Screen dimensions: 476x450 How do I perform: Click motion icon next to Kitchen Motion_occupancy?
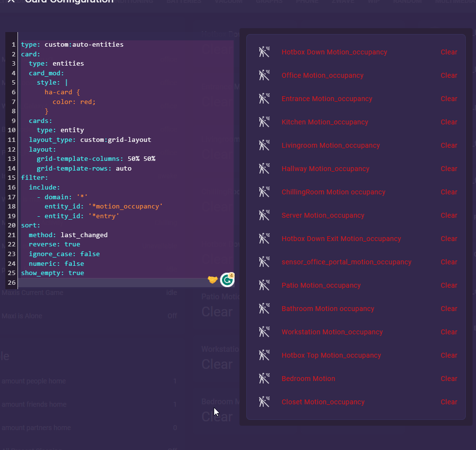(x=264, y=121)
